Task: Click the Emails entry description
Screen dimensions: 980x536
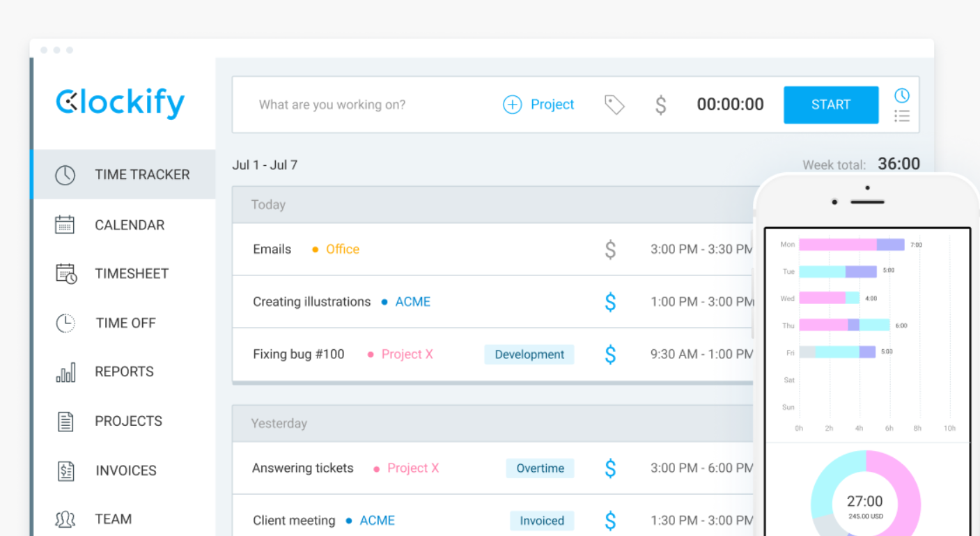Action: point(272,250)
